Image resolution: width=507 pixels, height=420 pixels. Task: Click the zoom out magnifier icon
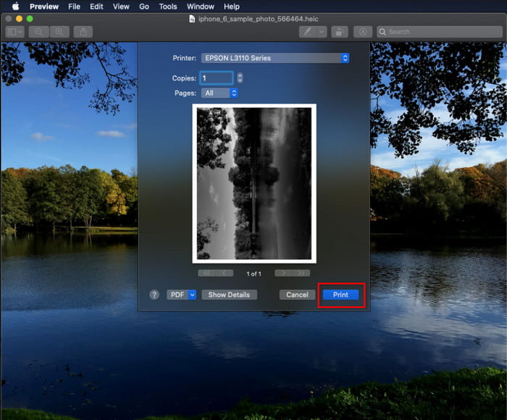38,32
